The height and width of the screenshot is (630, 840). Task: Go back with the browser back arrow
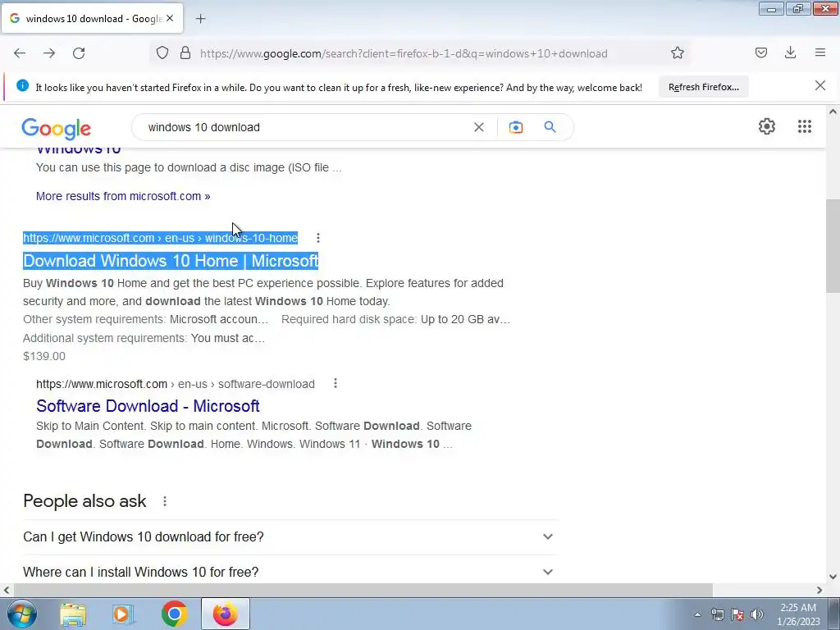tap(20, 53)
